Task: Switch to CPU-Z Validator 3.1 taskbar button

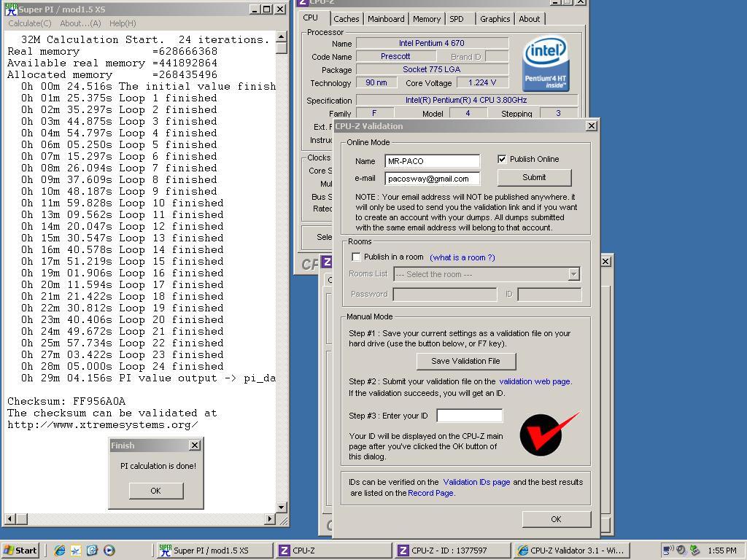Action: (x=572, y=551)
